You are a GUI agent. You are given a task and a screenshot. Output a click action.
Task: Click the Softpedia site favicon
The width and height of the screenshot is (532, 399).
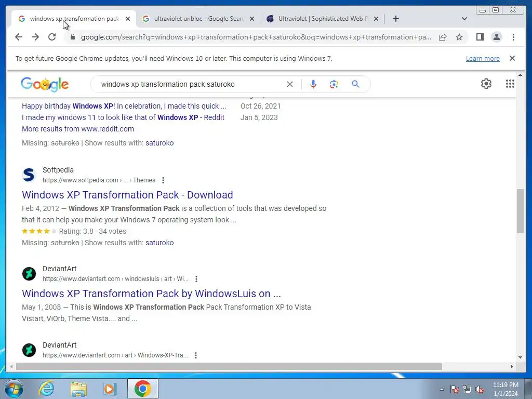29,175
